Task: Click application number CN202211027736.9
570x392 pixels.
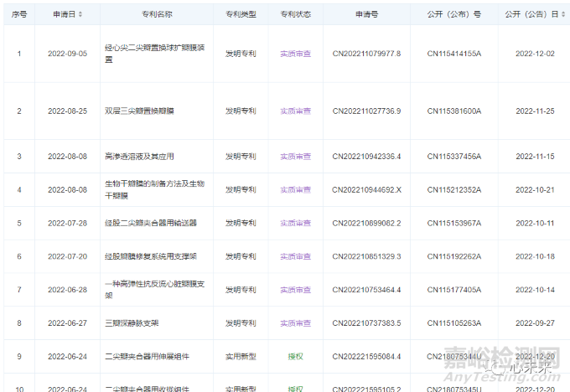Action: pyautogui.click(x=366, y=111)
